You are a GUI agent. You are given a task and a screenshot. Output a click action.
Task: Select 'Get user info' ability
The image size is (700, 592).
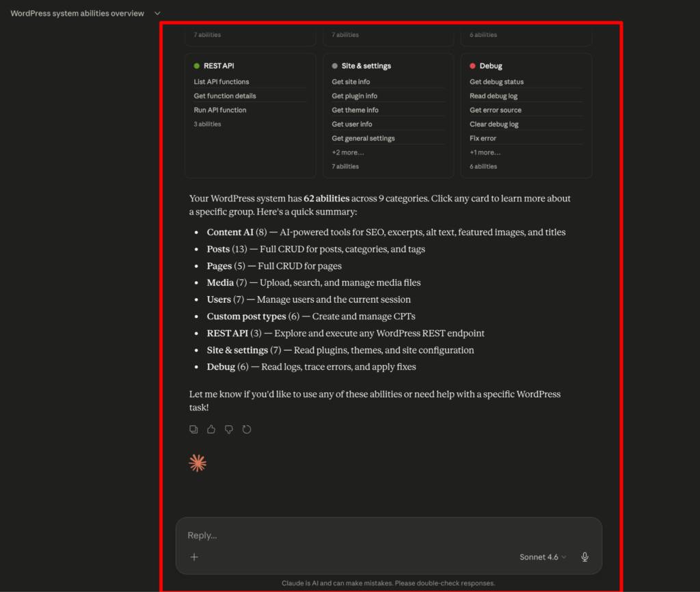coord(352,124)
